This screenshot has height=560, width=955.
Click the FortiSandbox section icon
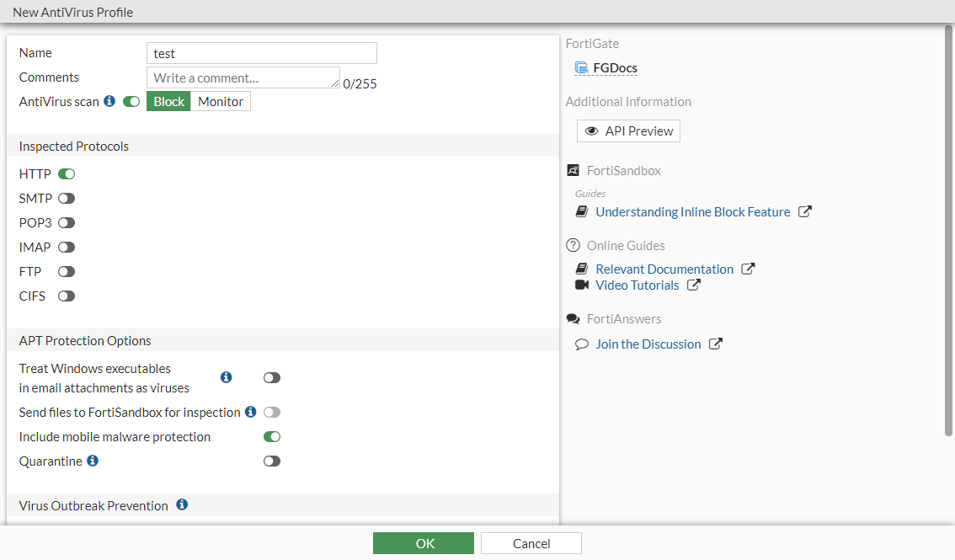(x=574, y=169)
